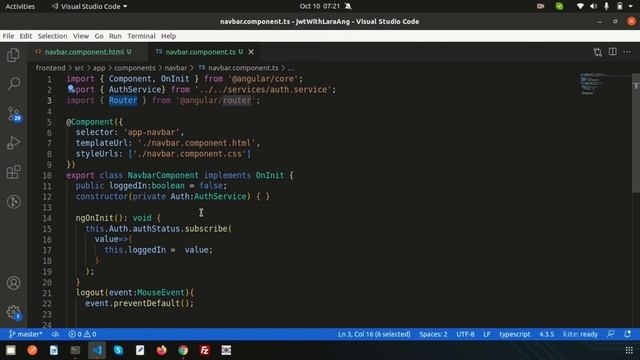Screen dimensions: 640x360
Task: Open notifications bell in status bar
Action: coord(628,334)
